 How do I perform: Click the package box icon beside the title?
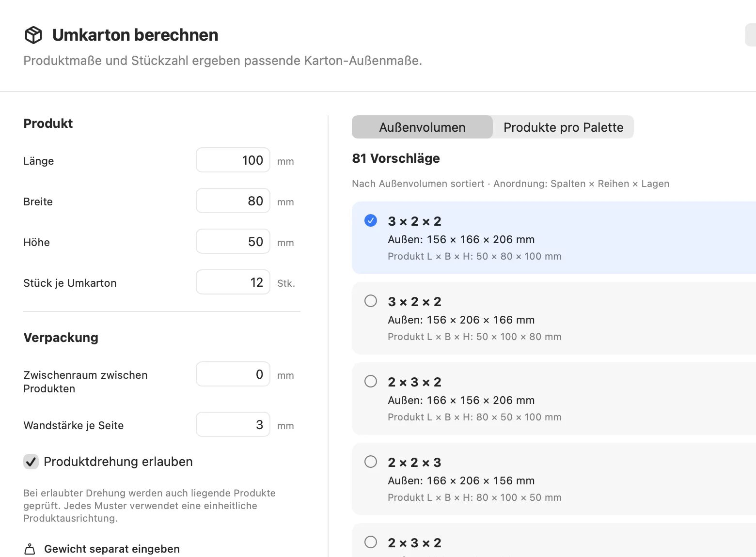coord(33,35)
